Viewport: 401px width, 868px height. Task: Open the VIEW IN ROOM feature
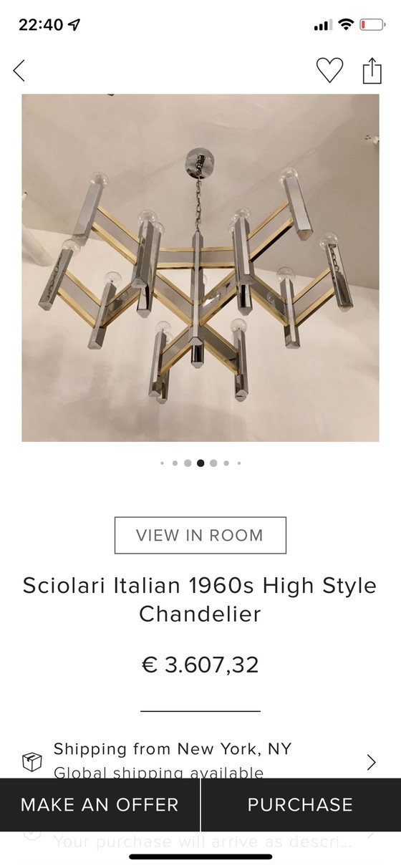pyautogui.click(x=200, y=535)
